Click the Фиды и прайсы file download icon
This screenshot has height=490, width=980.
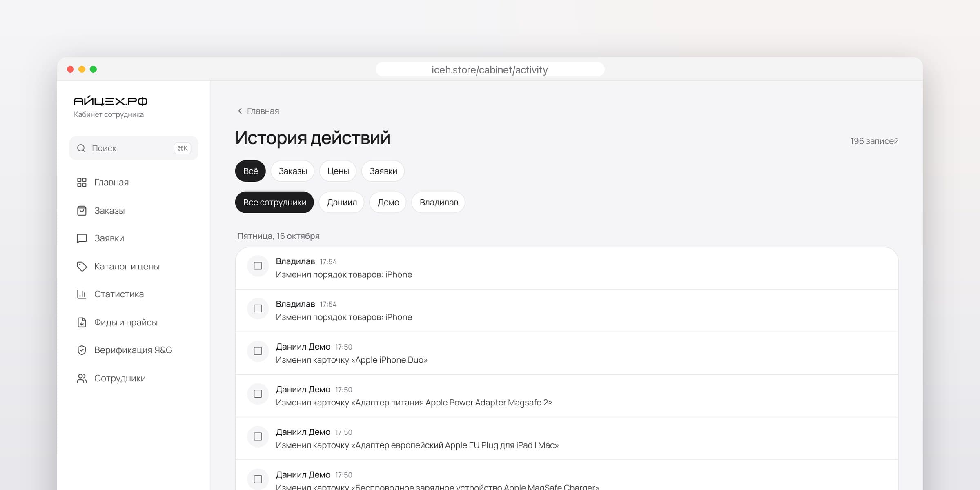pos(82,323)
